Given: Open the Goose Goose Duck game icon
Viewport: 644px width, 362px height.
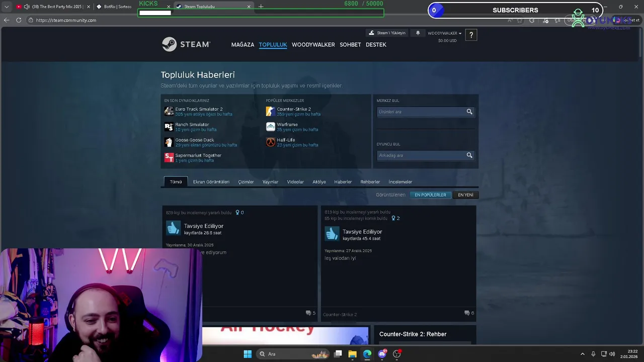Looking at the screenshot, I should (x=169, y=142).
